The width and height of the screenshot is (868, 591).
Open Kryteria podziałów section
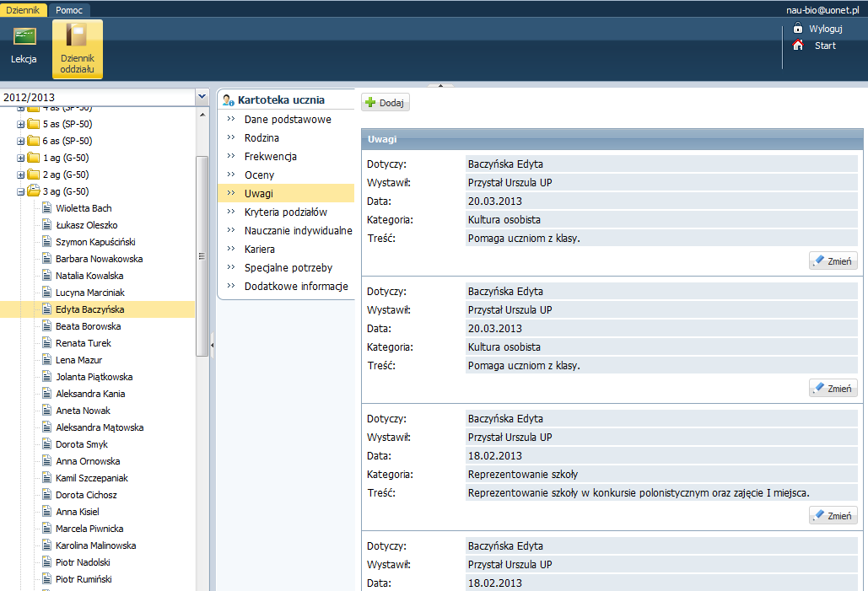tap(286, 212)
